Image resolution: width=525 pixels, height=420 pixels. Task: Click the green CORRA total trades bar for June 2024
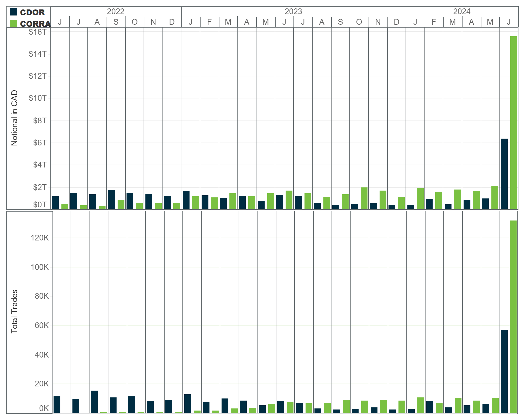click(x=513, y=317)
